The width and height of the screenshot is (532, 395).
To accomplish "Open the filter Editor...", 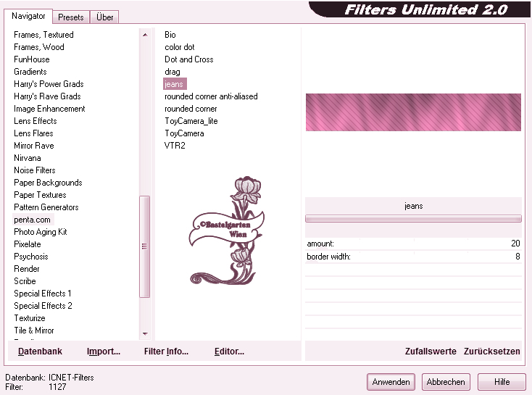I will [229, 352].
